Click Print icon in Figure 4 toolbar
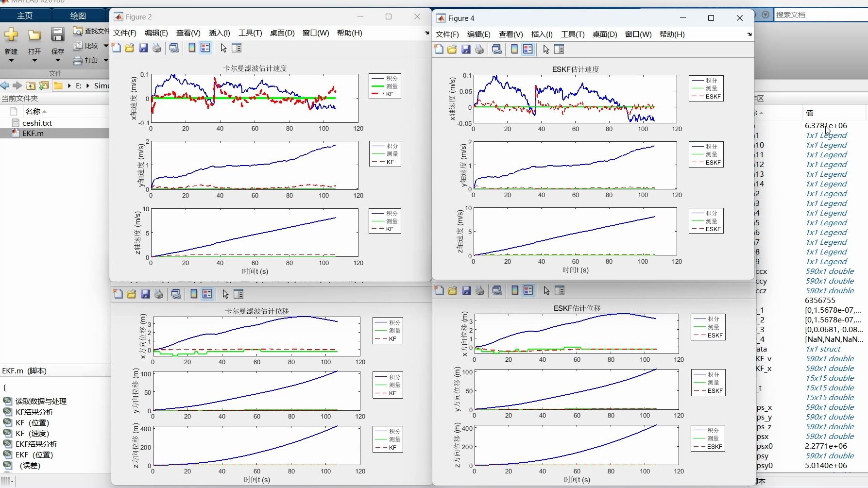 coord(479,49)
